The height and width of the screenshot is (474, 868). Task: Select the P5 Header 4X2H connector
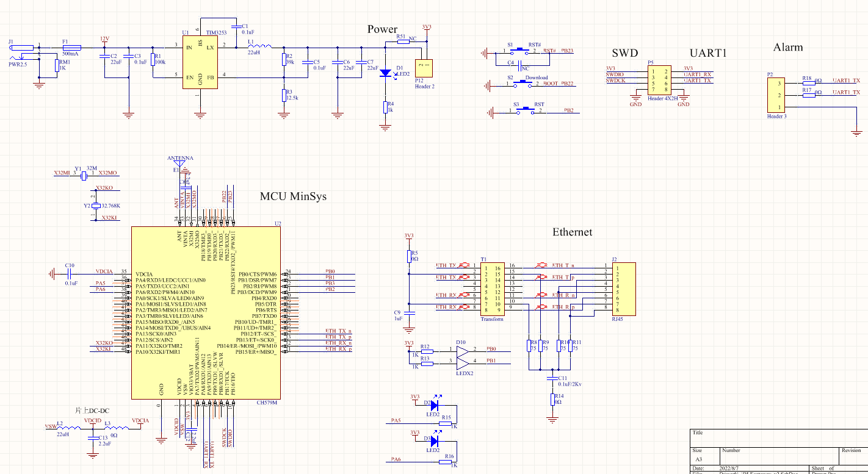point(659,81)
